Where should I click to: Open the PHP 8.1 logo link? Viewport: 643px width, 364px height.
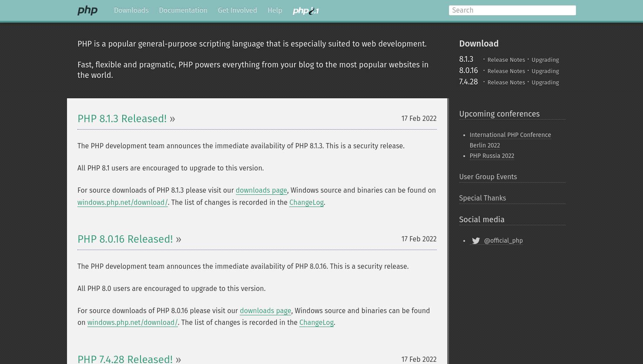point(305,11)
